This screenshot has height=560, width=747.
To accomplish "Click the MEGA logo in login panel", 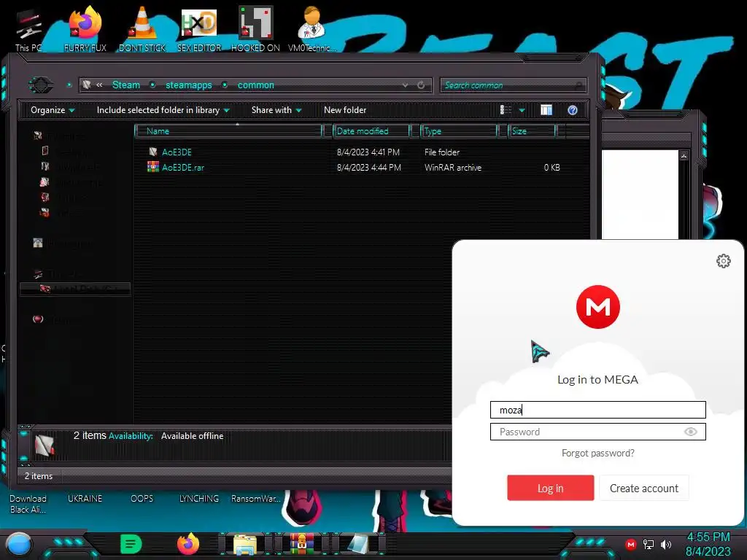I will (x=598, y=307).
